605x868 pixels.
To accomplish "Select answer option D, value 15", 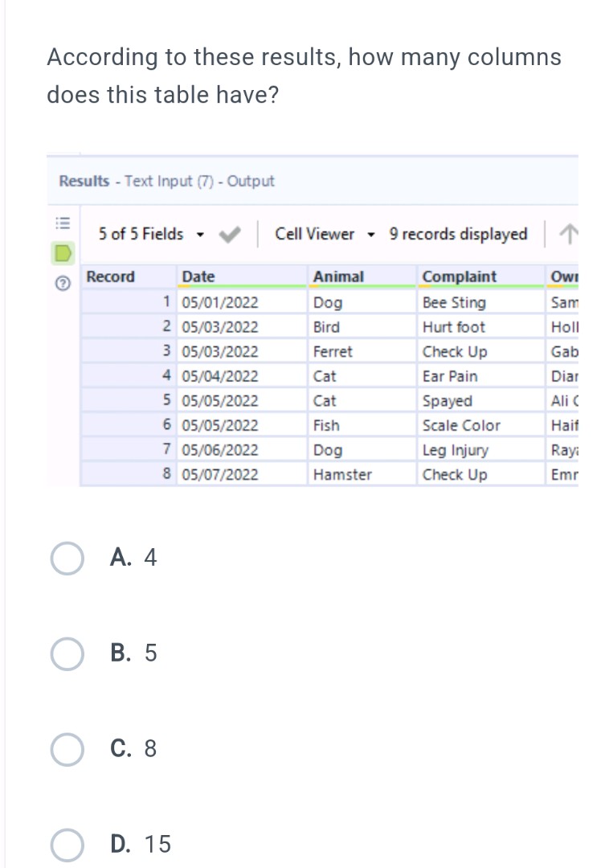I will pyautogui.click(x=67, y=845).
